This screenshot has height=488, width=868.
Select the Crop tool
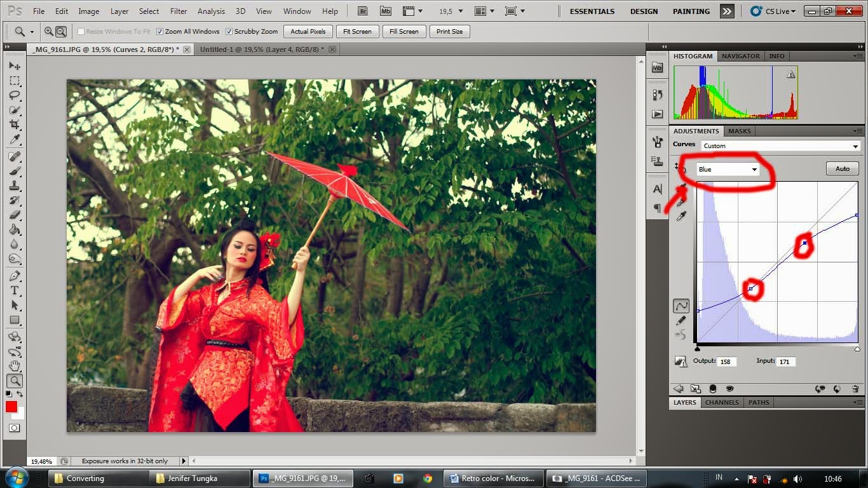pos(15,125)
